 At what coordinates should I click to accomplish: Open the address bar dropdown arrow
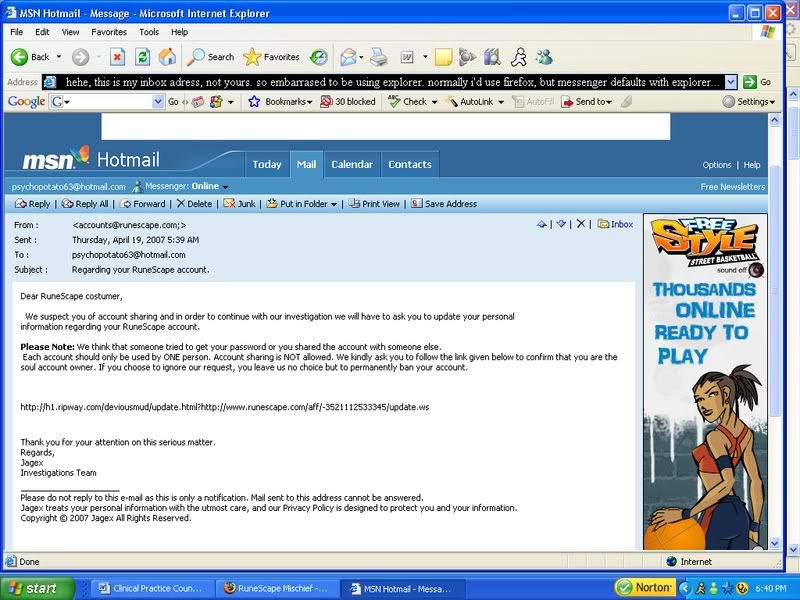[731, 82]
